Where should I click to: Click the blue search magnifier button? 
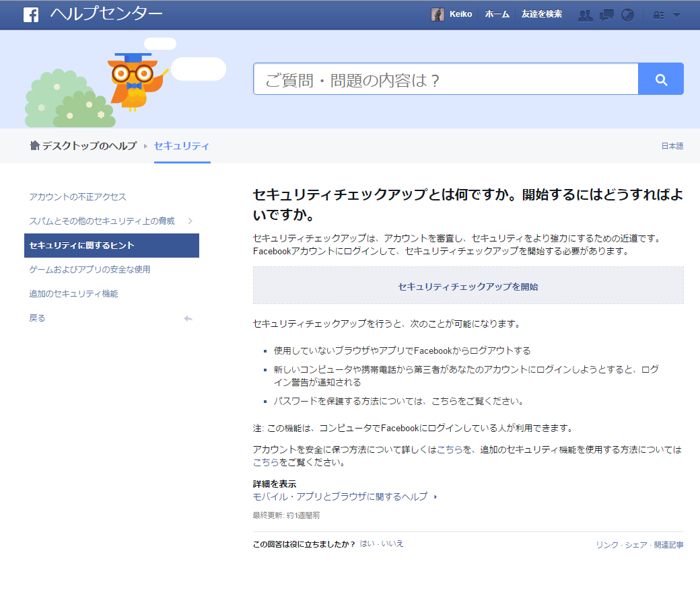tap(661, 79)
